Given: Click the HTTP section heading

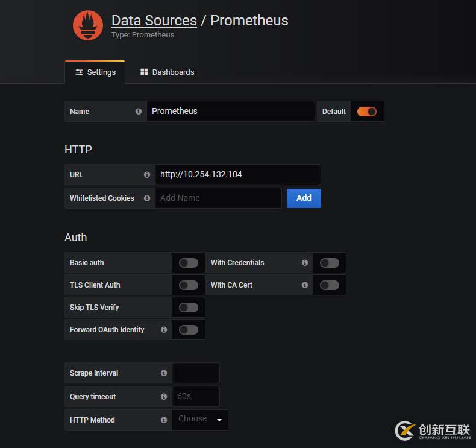Looking at the screenshot, I should 78,150.
